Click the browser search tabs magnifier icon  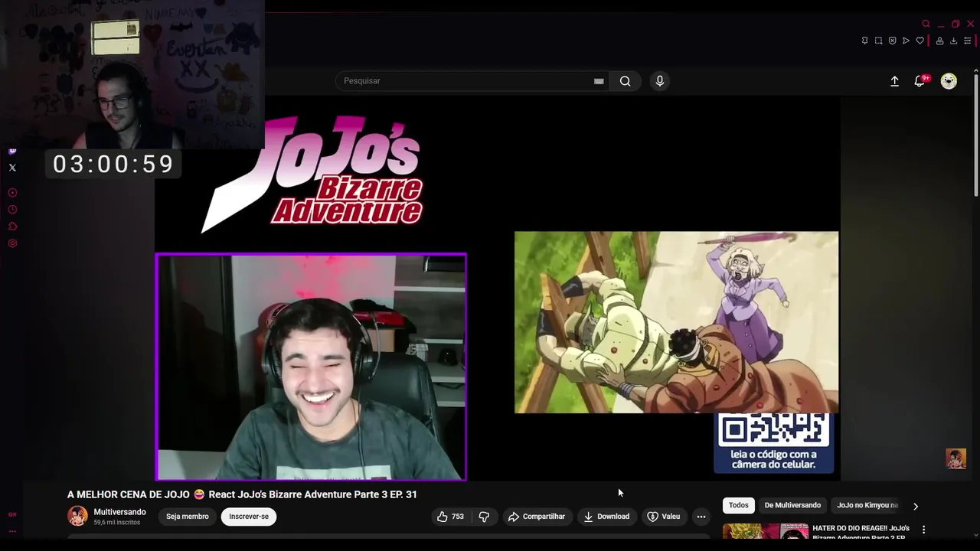point(926,24)
